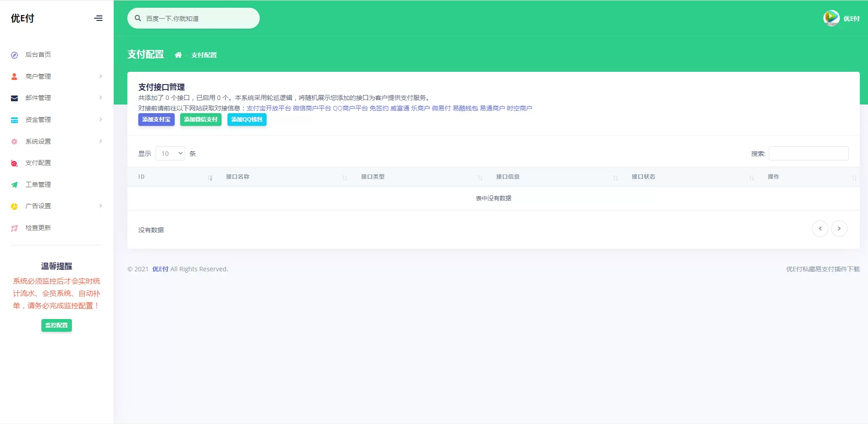
Task: Click the 邮件管理 envelope icon
Action: click(x=15, y=98)
